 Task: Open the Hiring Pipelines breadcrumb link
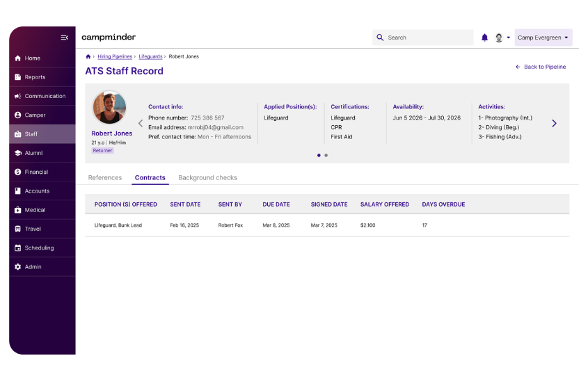pos(115,56)
